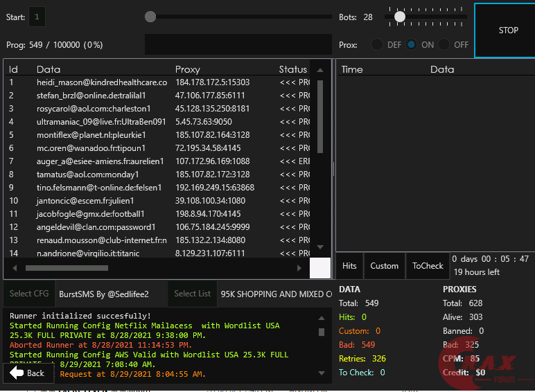Click the log panel scrollbar thumb
This screenshot has width=535, height=392.
(322, 332)
